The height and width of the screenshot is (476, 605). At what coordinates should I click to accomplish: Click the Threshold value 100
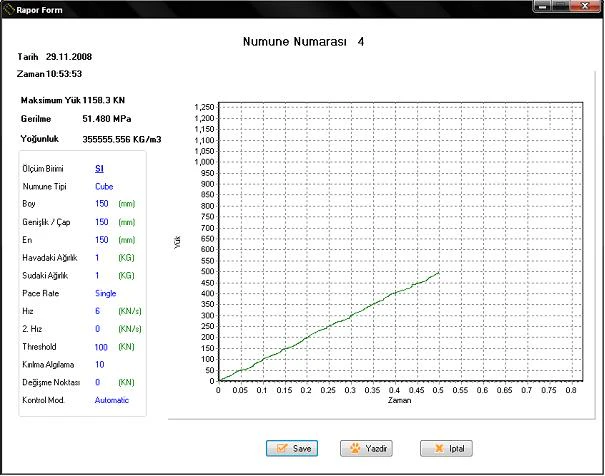click(x=101, y=346)
